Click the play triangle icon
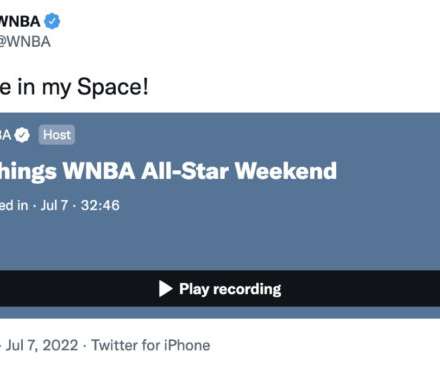This screenshot has height=367, width=440. tap(165, 289)
